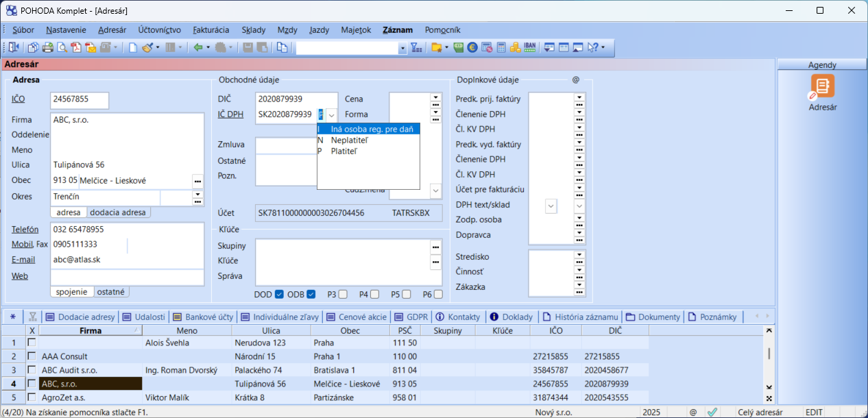This screenshot has height=418, width=868.
Task: Select 'Neplatiteľ' from the dropdown list
Action: click(x=349, y=140)
